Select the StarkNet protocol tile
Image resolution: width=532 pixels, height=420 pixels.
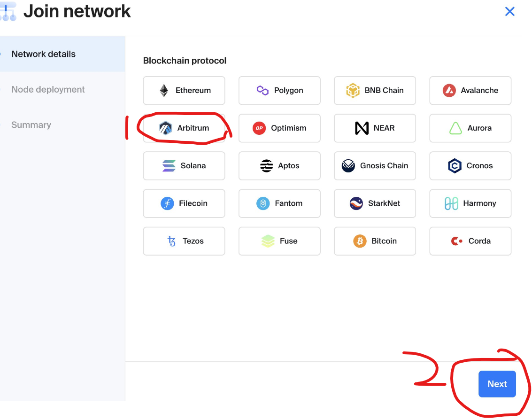pyautogui.click(x=375, y=203)
